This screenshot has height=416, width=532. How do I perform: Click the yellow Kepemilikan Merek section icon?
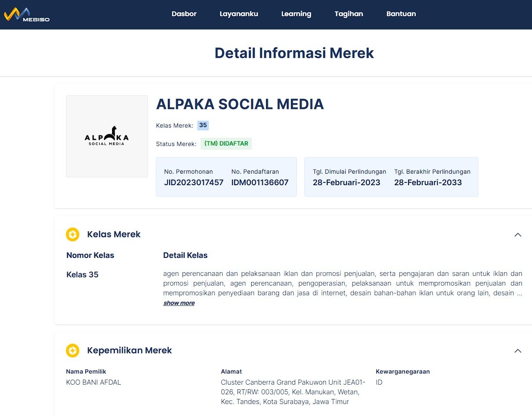72,351
